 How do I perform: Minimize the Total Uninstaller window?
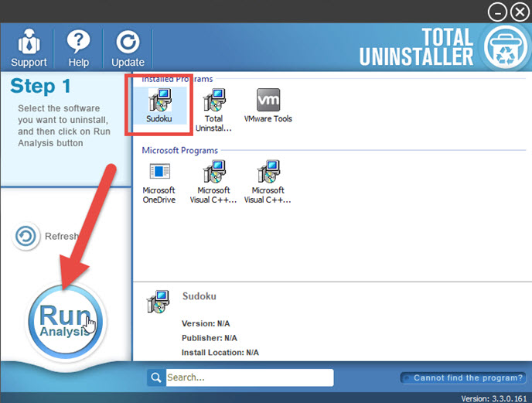[x=497, y=12]
